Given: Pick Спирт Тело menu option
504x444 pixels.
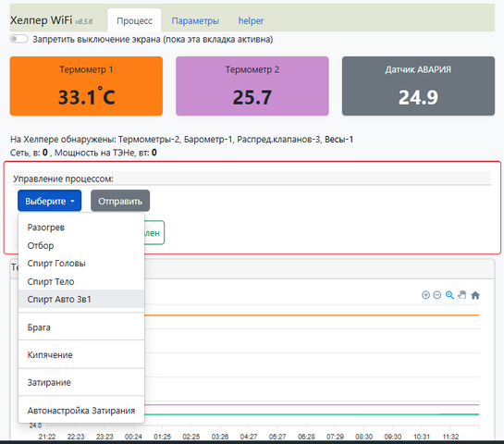Looking at the screenshot, I should 81,281.
